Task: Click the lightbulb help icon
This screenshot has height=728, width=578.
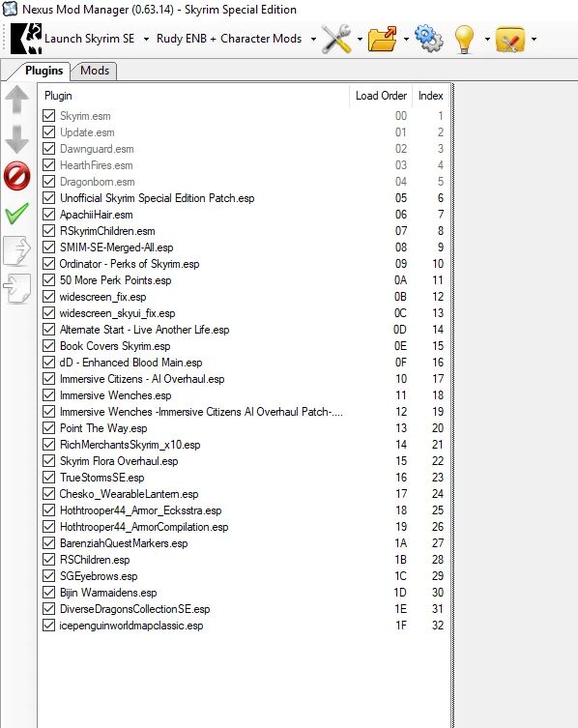Action: click(x=464, y=40)
